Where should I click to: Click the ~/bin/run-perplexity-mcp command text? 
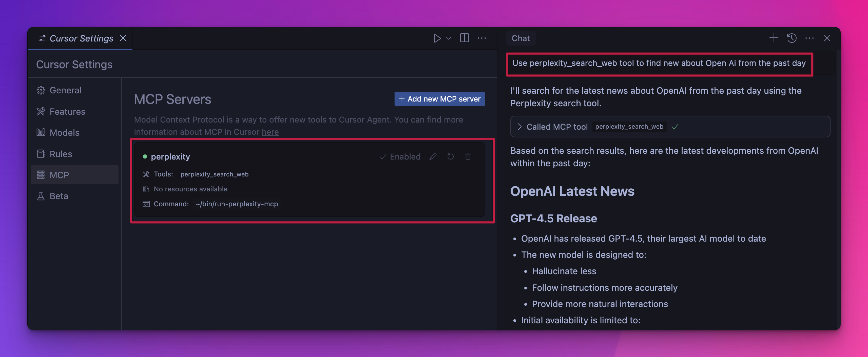tap(237, 204)
